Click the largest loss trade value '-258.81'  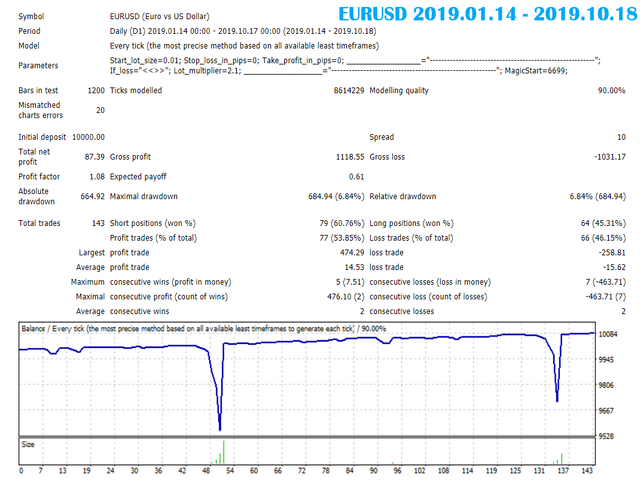pyautogui.click(x=612, y=253)
